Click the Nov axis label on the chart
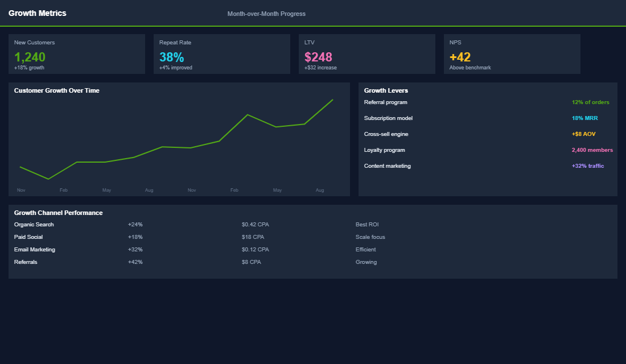The width and height of the screenshot is (626, 364). [21, 190]
